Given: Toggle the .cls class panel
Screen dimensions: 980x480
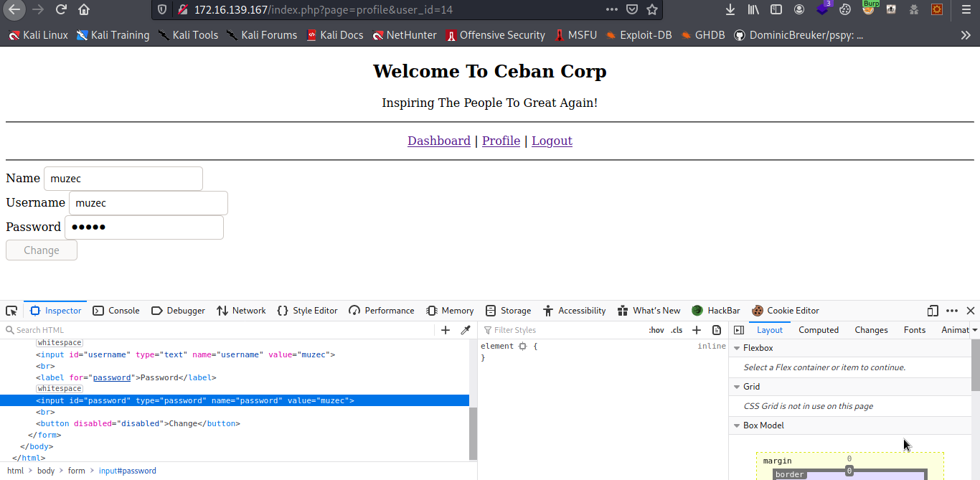Looking at the screenshot, I should [x=677, y=330].
